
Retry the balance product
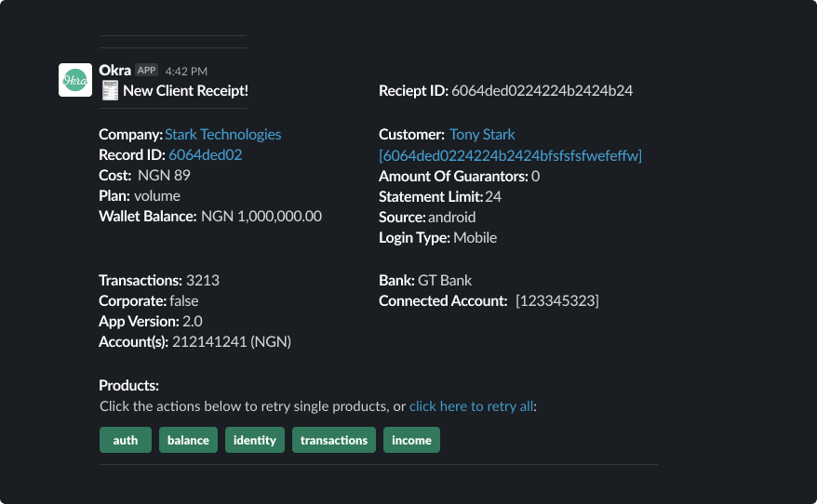pyautogui.click(x=188, y=440)
